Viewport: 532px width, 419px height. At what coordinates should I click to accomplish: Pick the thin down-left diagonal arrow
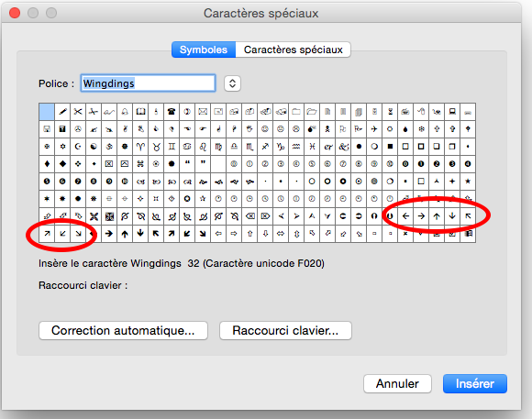coord(62,234)
